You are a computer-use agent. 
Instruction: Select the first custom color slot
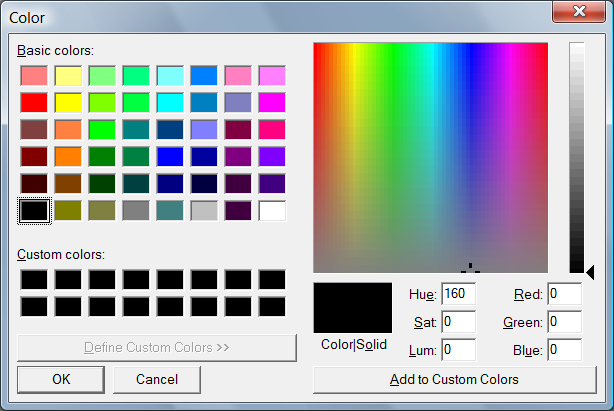click(x=34, y=279)
